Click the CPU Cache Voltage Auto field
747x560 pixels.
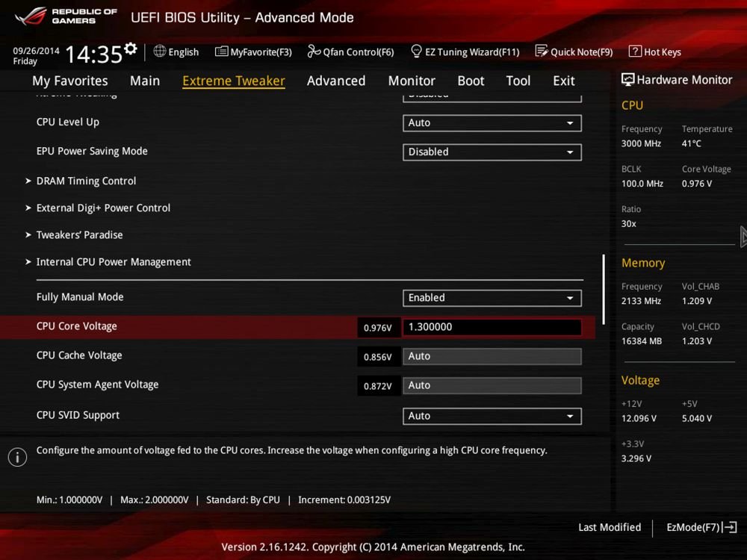[492, 356]
